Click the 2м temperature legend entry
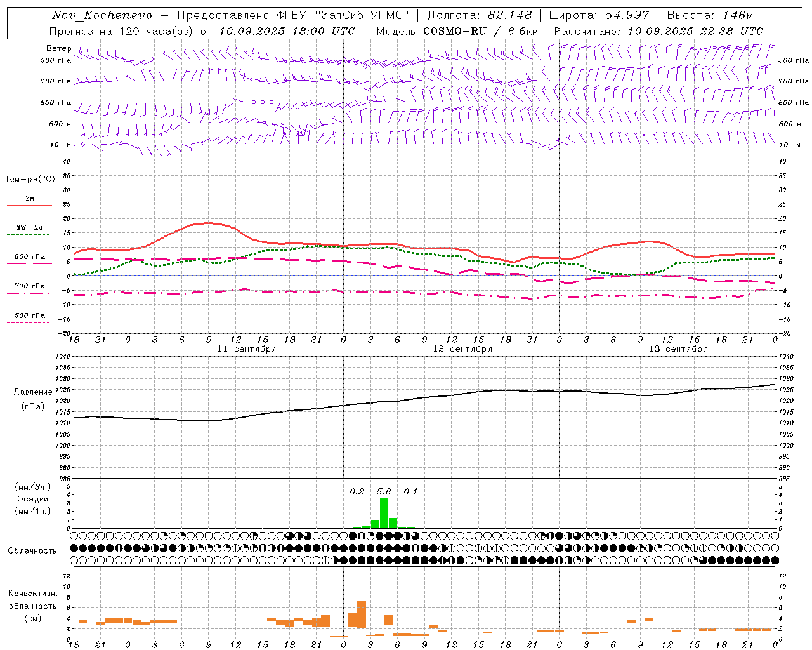The width and height of the screenshot is (812, 650). pyautogui.click(x=30, y=199)
